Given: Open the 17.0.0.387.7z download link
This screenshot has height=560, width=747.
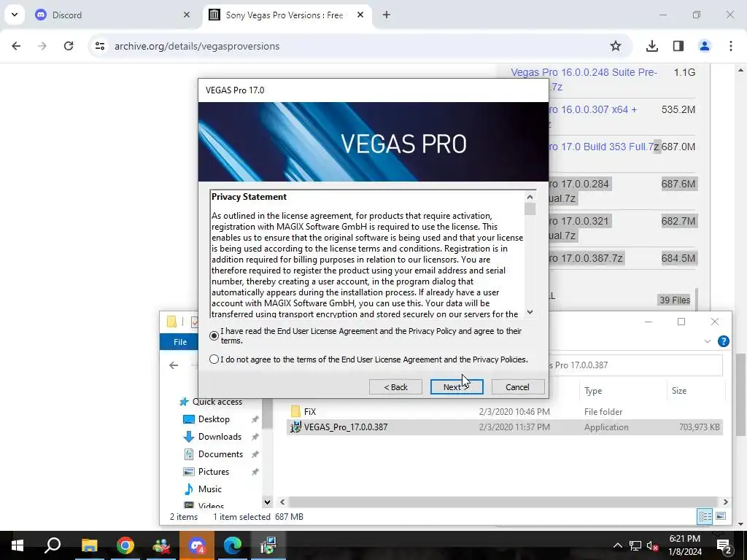Looking at the screenshot, I should pos(586,258).
